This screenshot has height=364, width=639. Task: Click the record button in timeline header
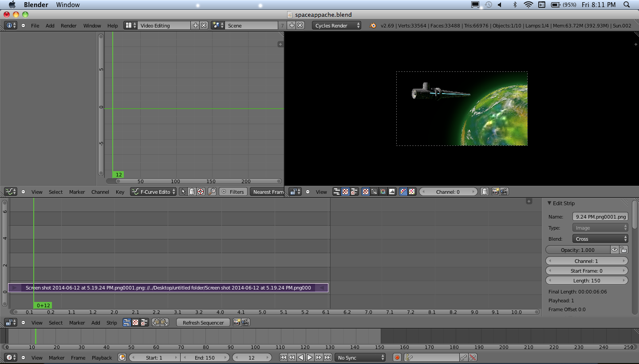[x=397, y=358]
